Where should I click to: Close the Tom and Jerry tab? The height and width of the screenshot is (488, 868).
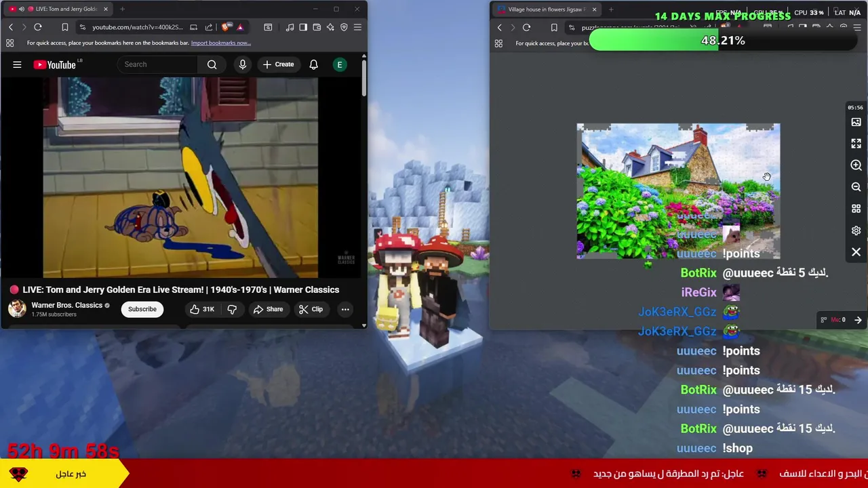click(x=105, y=9)
